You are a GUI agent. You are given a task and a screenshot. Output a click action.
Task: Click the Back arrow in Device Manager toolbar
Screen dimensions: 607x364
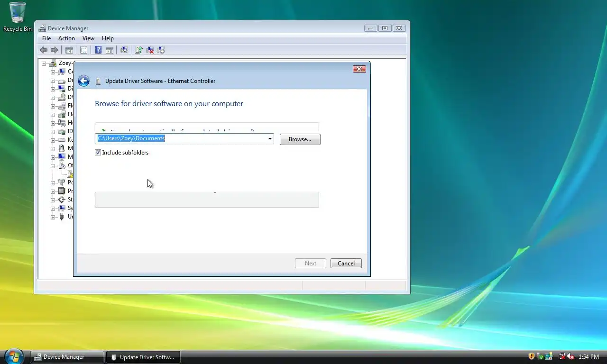pos(44,50)
